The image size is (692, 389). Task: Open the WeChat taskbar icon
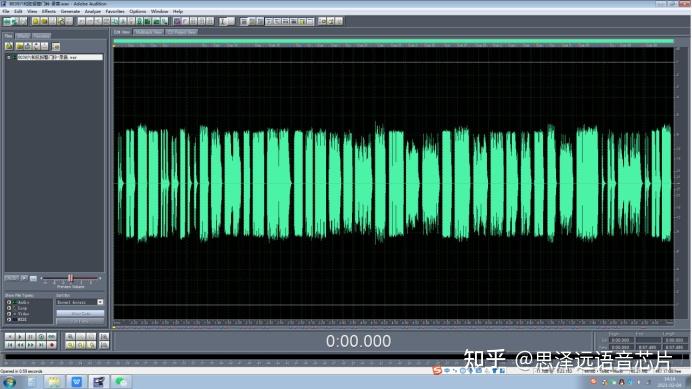pos(120,382)
